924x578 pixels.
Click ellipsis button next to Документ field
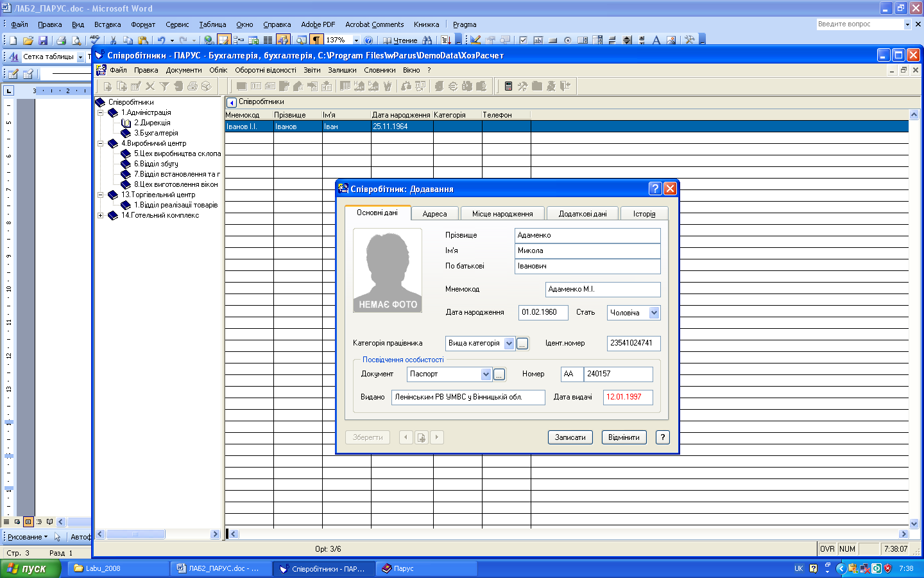(499, 374)
